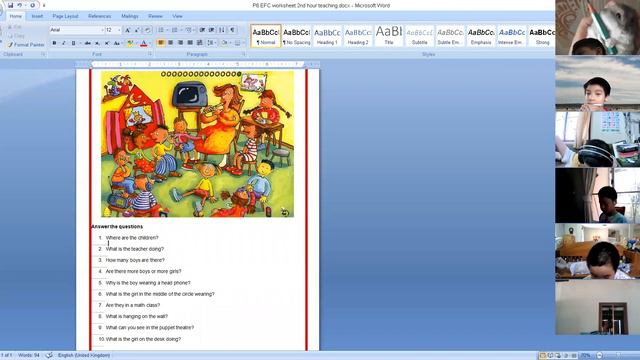Screen dimensions: 640x360
Task: Click the Bullets list icon
Action: (x=161, y=30)
